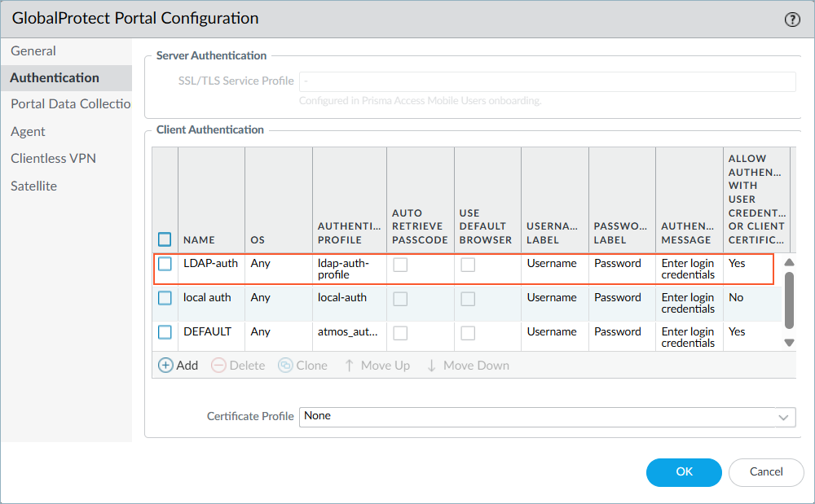Click the Clone icon
Screen dimensions: 815x504
point(285,366)
